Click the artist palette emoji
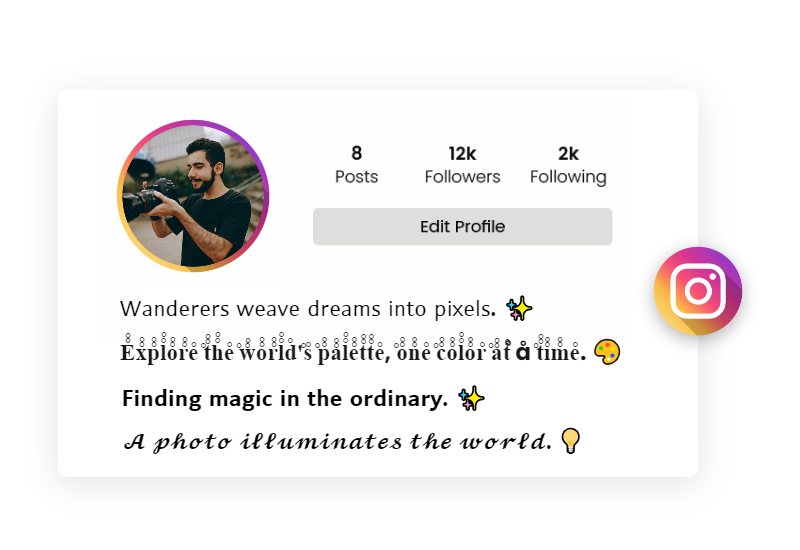Viewport: 800px width, 550px height. pos(607,352)
